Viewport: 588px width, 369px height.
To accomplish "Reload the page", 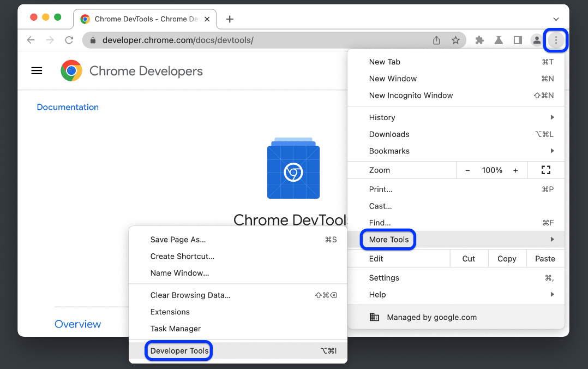I will point(69,40).
